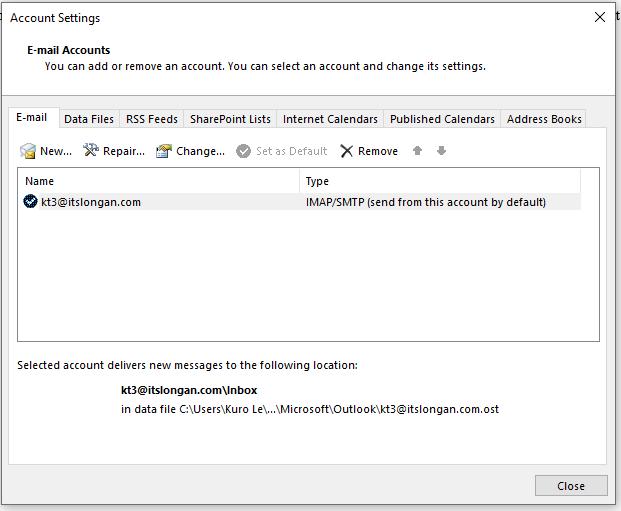Select the Internet Calendars tab
This screenshot has height=511, width=621.
pyautogui.click(x=330, y=119)
